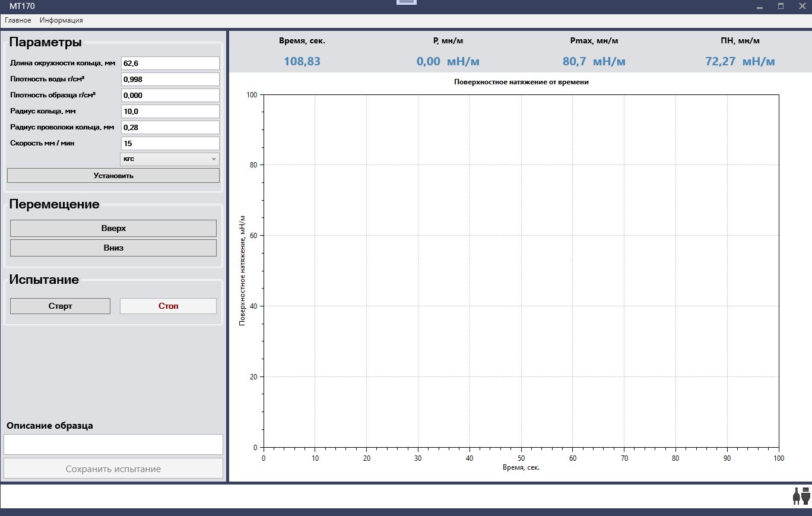Minimize the MT170 window
The width and height of the screenshot is (812, 516).
pyautogui.click(x=760, y=7)
